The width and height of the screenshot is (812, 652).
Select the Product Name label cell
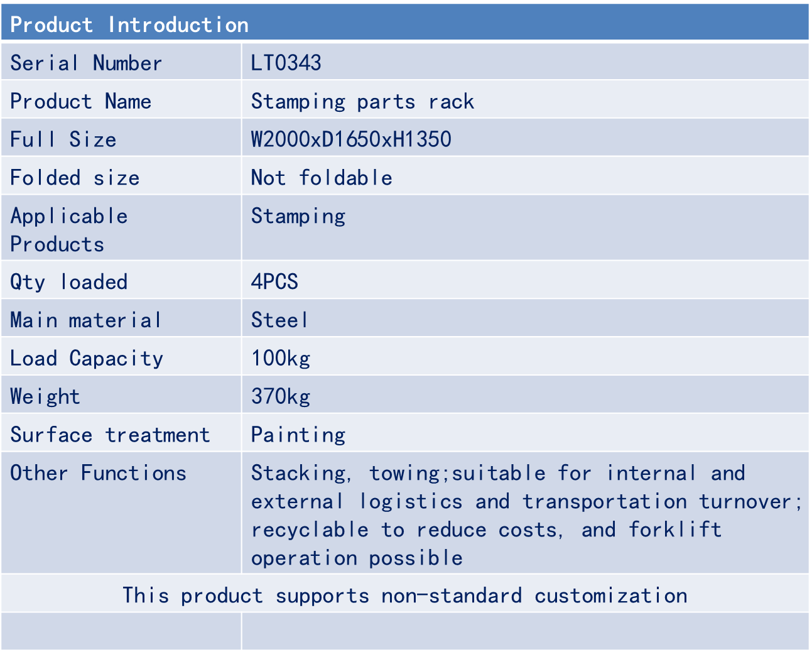point(80,101)
